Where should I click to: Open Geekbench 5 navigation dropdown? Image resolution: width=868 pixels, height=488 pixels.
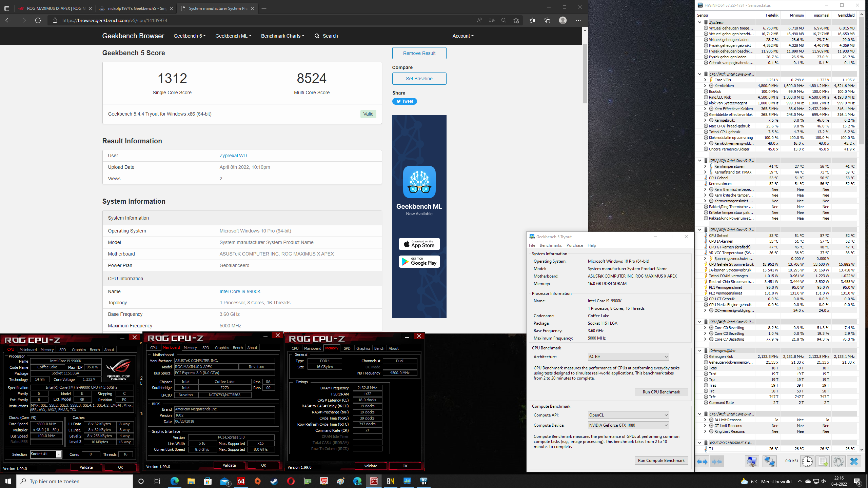click(190, 36)
